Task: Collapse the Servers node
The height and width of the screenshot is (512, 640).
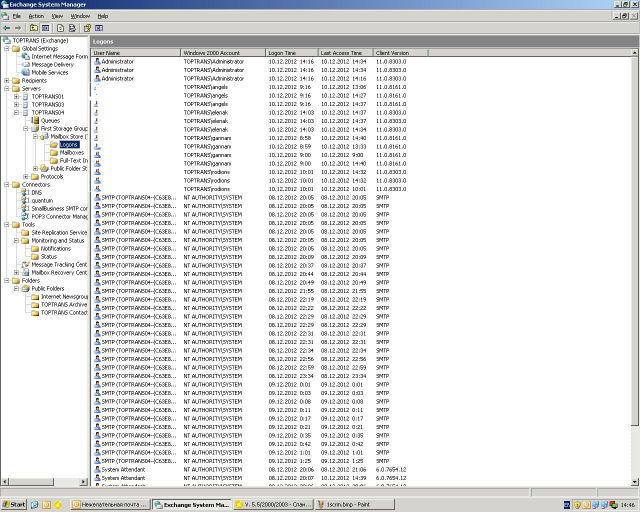Action: (x=7, y=89)
